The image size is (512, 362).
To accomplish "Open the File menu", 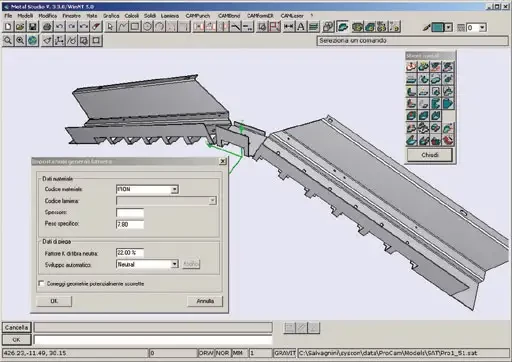I will tap(8, 16).
